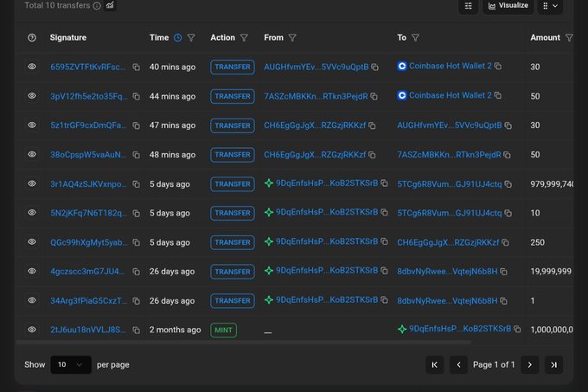Open To address 7ASZcMBKKn in 48 mins row

click(449, 155)
